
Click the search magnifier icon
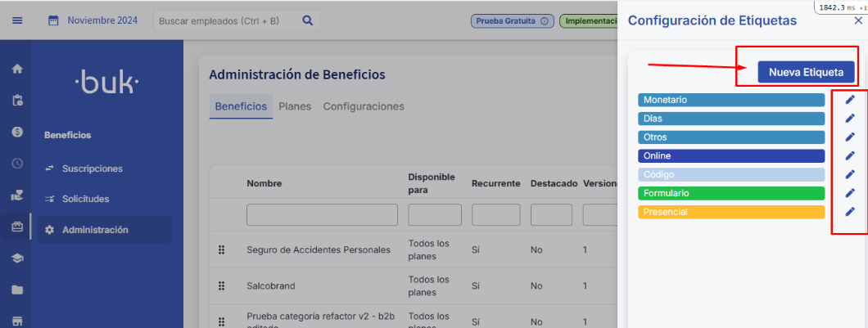[308, 20]
